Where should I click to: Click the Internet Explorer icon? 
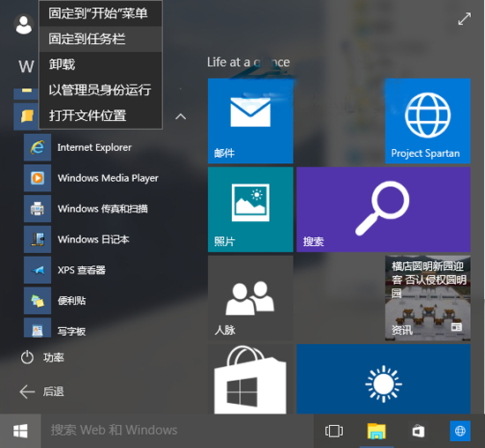tap(37, 147)
